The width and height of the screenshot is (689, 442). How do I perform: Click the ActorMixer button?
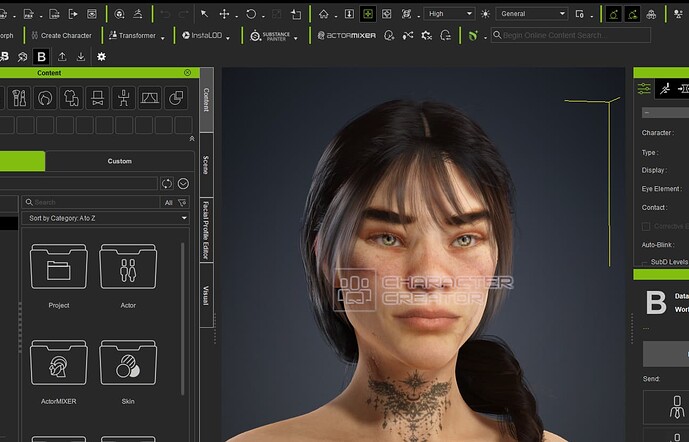click(x=347, y=36)
